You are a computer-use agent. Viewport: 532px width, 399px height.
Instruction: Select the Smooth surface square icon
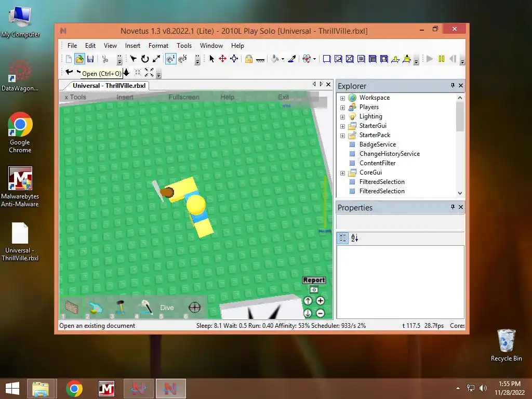tap(327, 59)
